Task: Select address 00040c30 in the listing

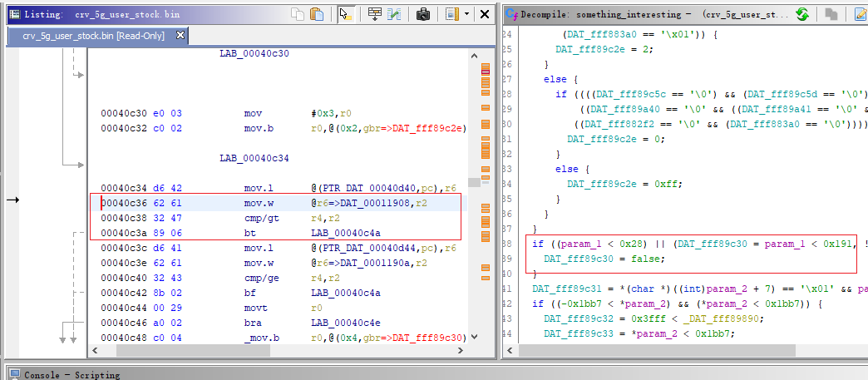Action: 124,114
